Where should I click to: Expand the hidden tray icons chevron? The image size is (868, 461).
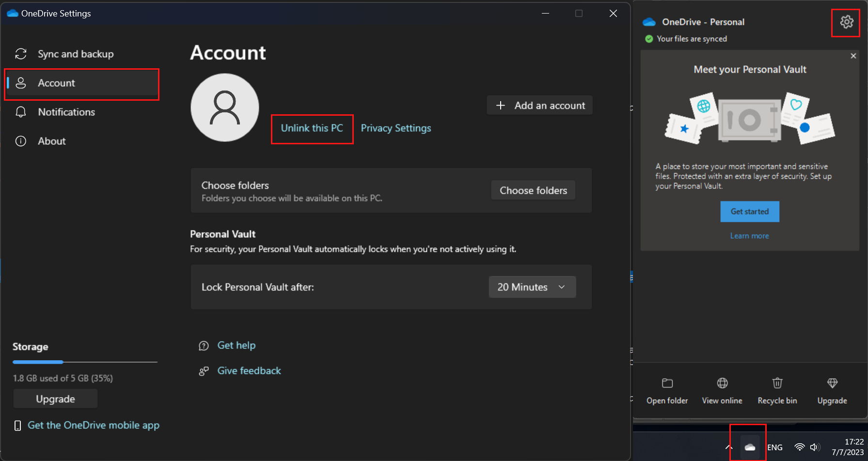point(729,447)
